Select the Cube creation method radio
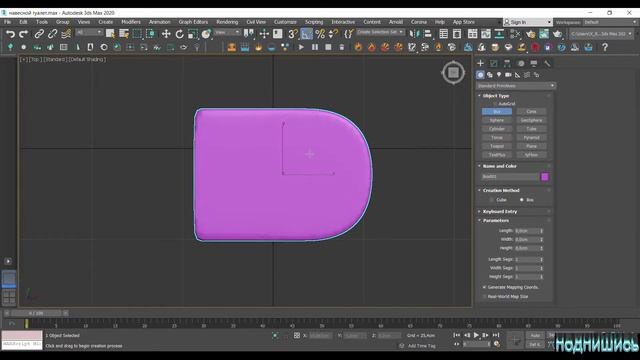The image size is (640, 360). (x=491, y=200)
